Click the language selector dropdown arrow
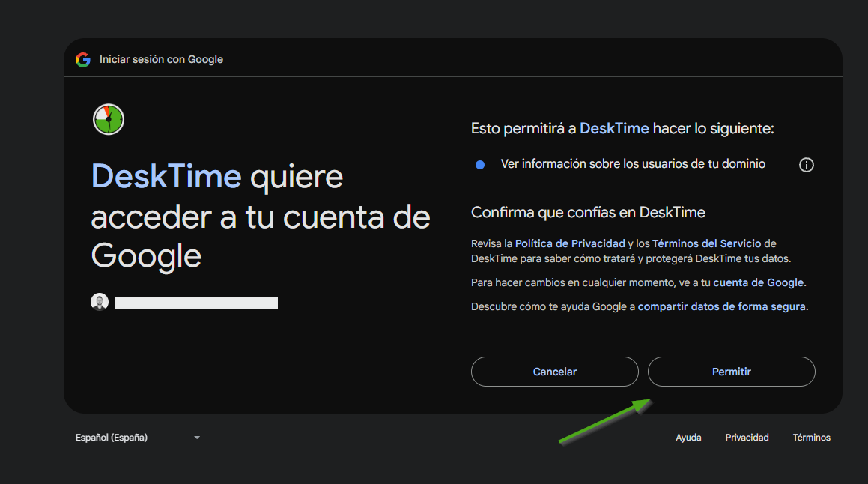 pos(197,438)
